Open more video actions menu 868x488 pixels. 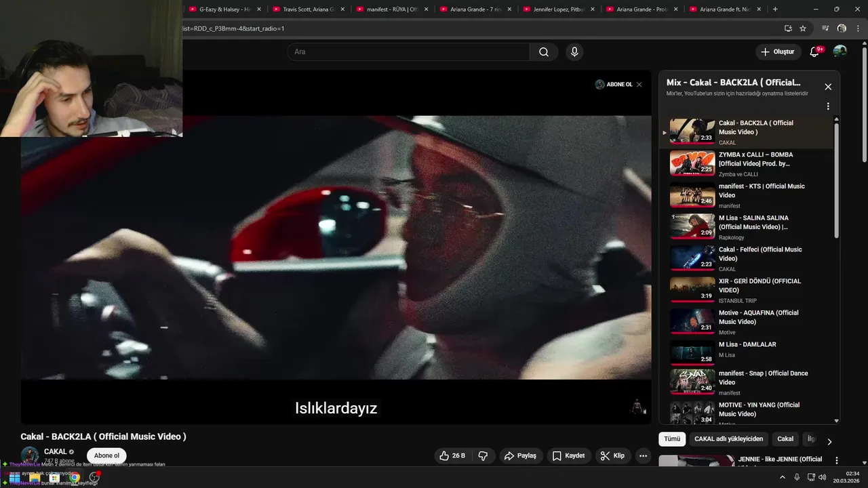pyautogui.click(x=644, y=456)
